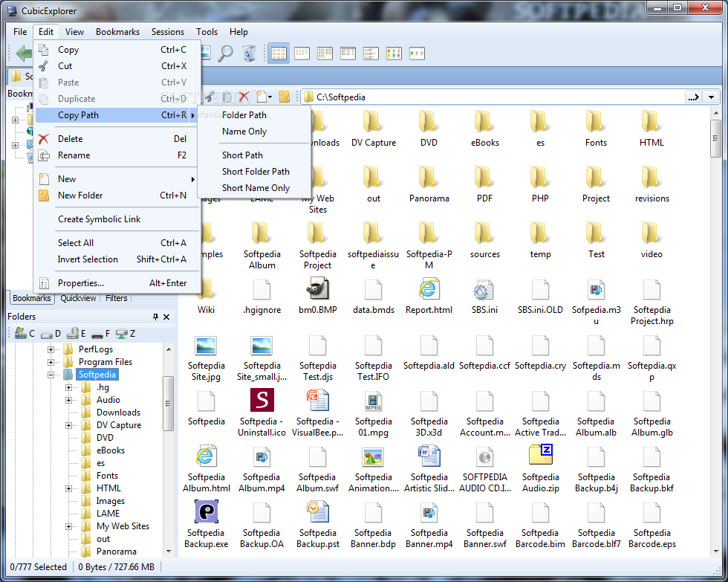Click the red X delete icon in path toolbar
Image resolution: width=728 pixels, height=582 pixels.
[244, 97]
